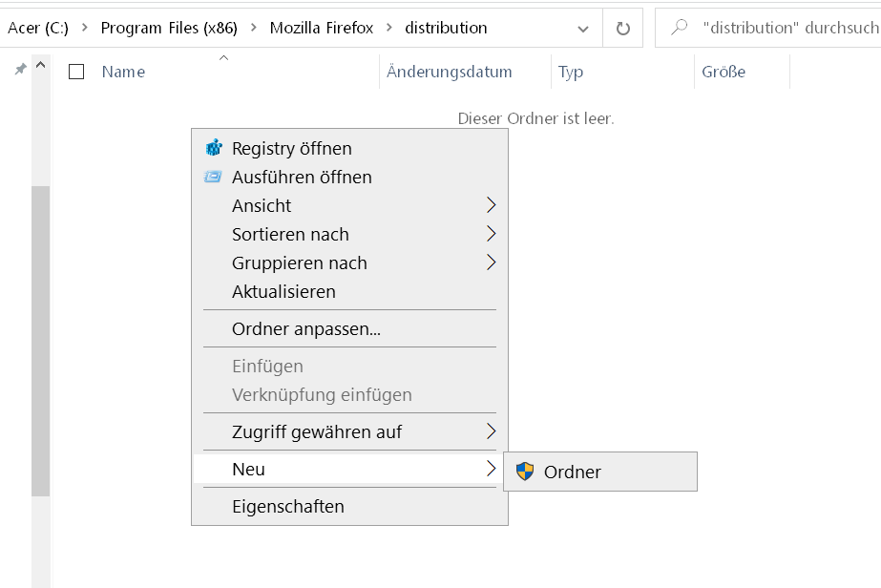Choose Ordner anpassen... menu entry
Screen dimensions: 881x588
[305, 329]
